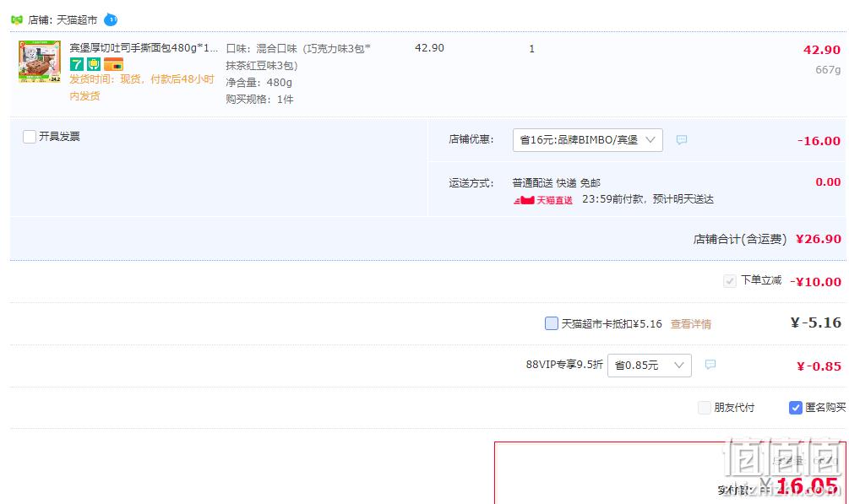Enable the 朋友代付 checkbox
The height and width of the screenshot is (504, 849).
[704, 408]
